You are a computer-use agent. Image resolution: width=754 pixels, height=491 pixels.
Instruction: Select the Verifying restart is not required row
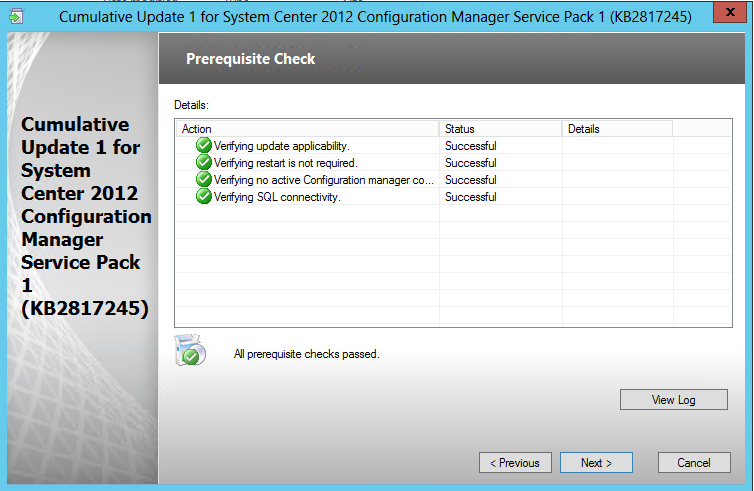click(453, 163)
